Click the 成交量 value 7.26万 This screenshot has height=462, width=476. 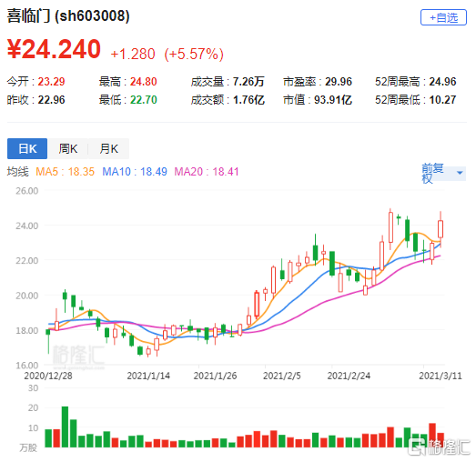(248, 82)
